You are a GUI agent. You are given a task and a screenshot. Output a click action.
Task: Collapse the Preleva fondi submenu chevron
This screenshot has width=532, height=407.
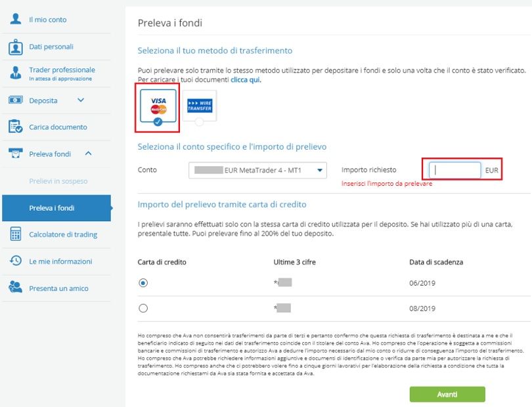tap(88, 154)
